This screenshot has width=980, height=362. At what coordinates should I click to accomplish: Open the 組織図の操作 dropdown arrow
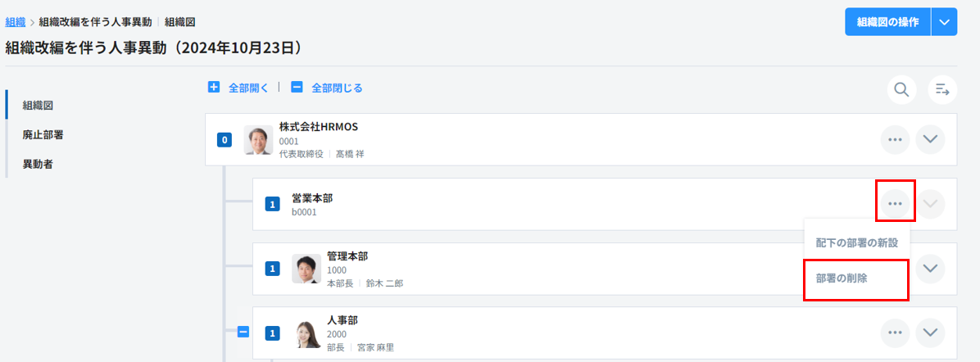(944, 22)
